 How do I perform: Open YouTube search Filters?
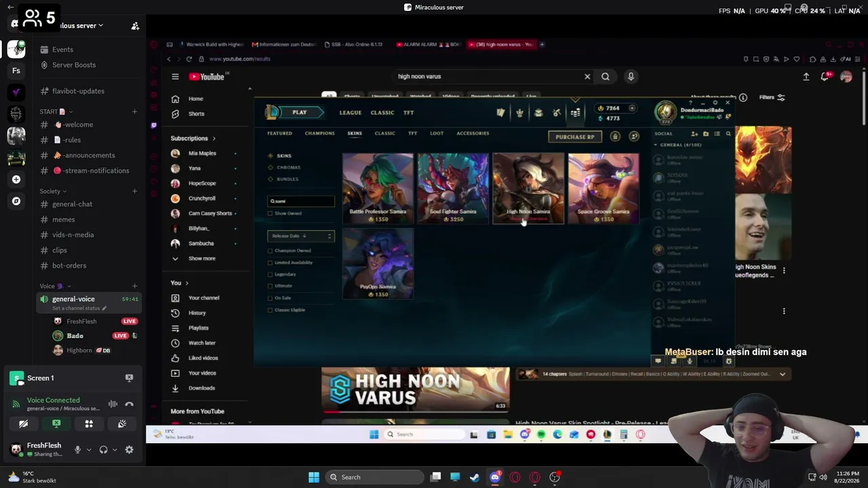(772, 98)
